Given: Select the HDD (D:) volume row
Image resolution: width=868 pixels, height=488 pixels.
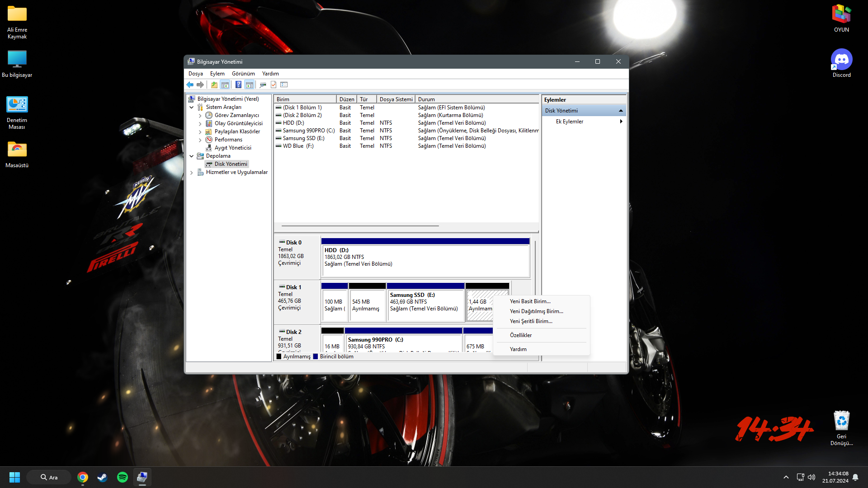Looking at the screenshot, I should 406,123.
